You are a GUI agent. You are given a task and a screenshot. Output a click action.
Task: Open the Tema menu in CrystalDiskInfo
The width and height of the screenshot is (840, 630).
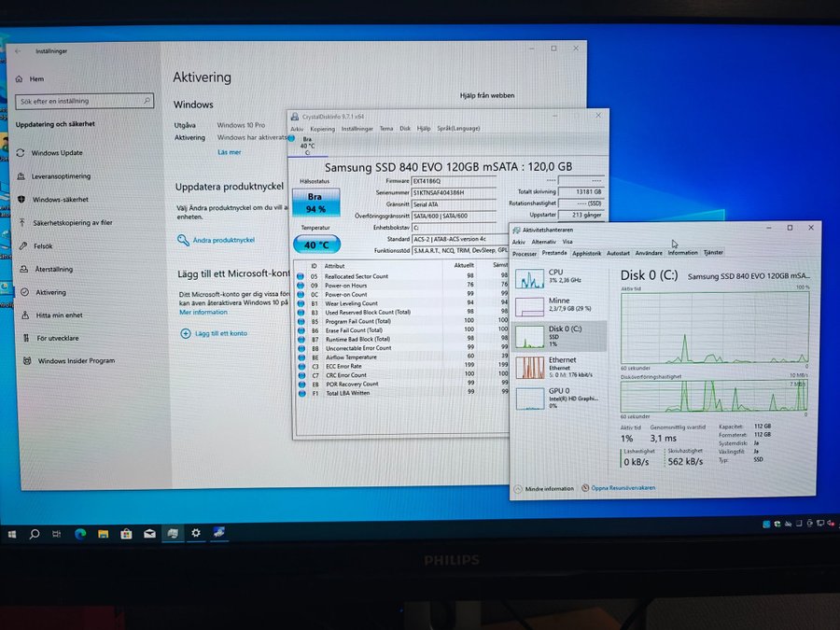tap(386, 129)
